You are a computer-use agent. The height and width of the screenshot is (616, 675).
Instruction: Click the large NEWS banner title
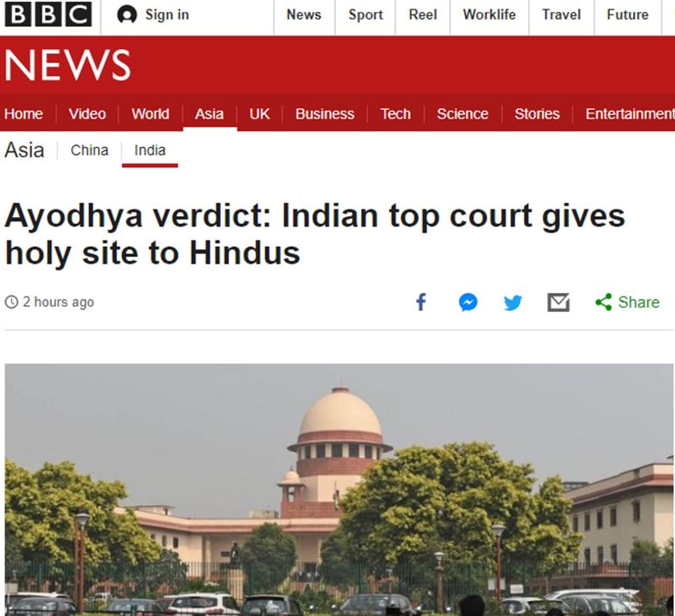pyautogui.click(x=67, y=65)
